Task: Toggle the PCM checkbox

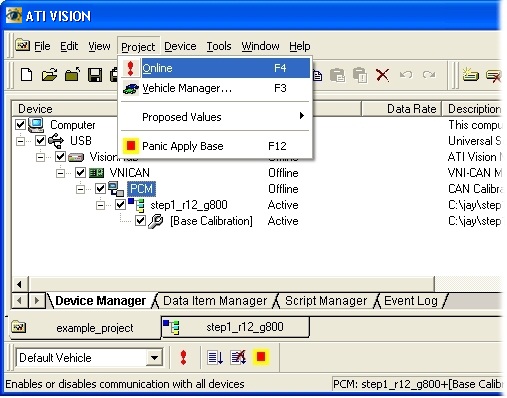Action: coord(100,189)
